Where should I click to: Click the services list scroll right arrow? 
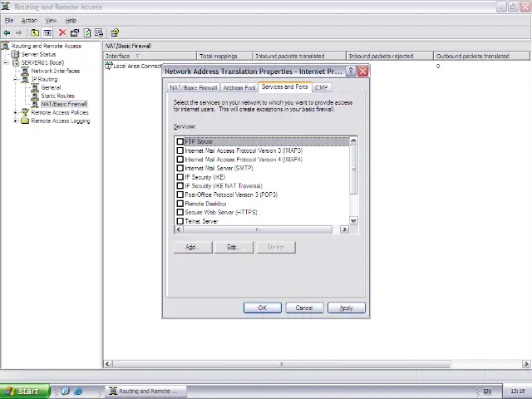(345, 229)
